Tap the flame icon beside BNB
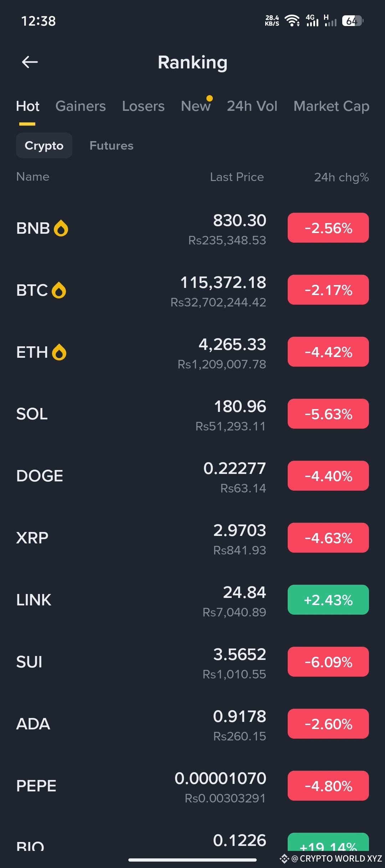Screen dimensions: 385x868 pyautogui.click(x=61, y=228)
